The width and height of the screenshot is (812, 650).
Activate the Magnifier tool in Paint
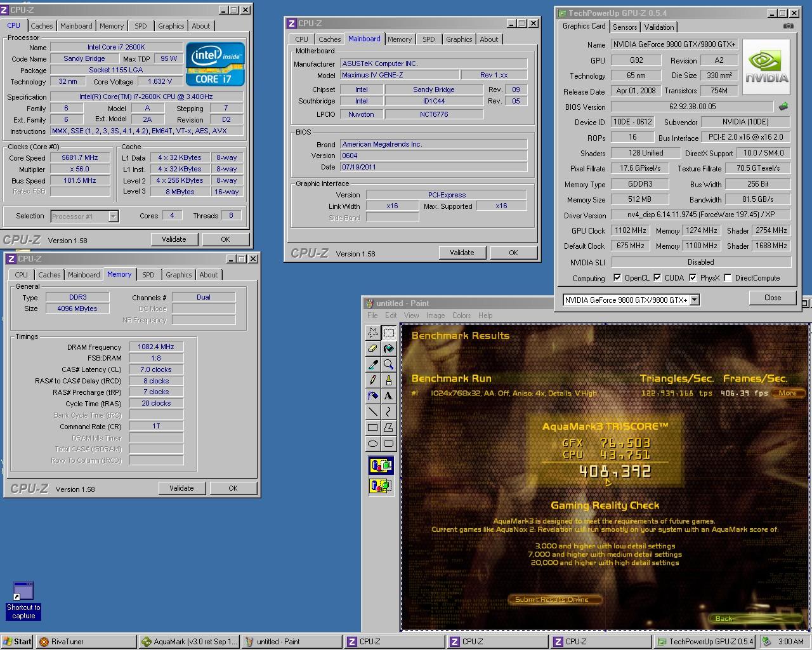pos(389,364)
